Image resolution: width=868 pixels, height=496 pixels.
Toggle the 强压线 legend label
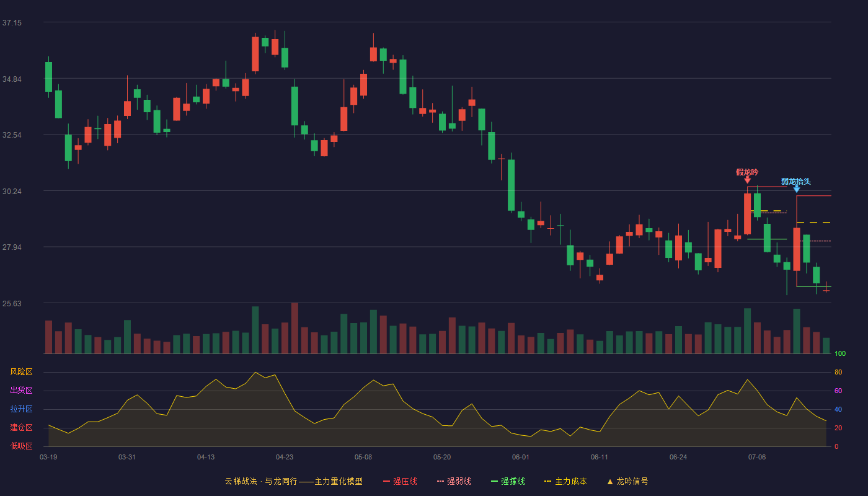coord(405,481)
